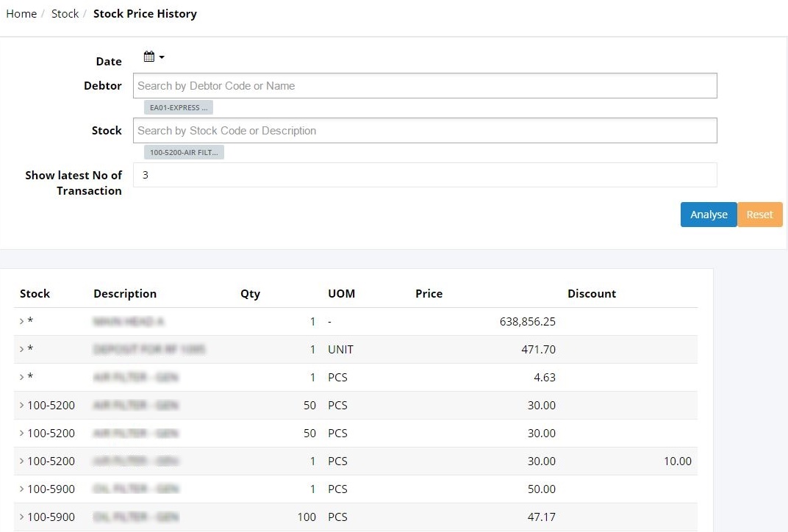The width and height of the screenshot is (788, 532).
Task: Select the Discount column header
Action: click(x=592, y=293)
